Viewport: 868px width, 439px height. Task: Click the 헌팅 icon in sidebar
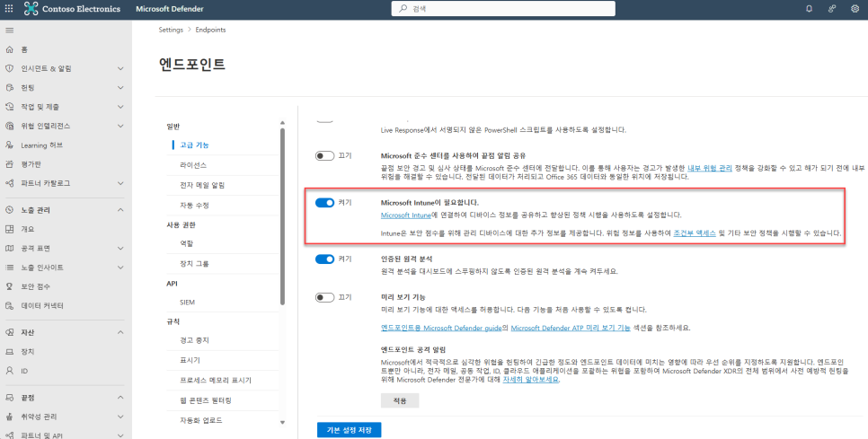pos(9,88)
